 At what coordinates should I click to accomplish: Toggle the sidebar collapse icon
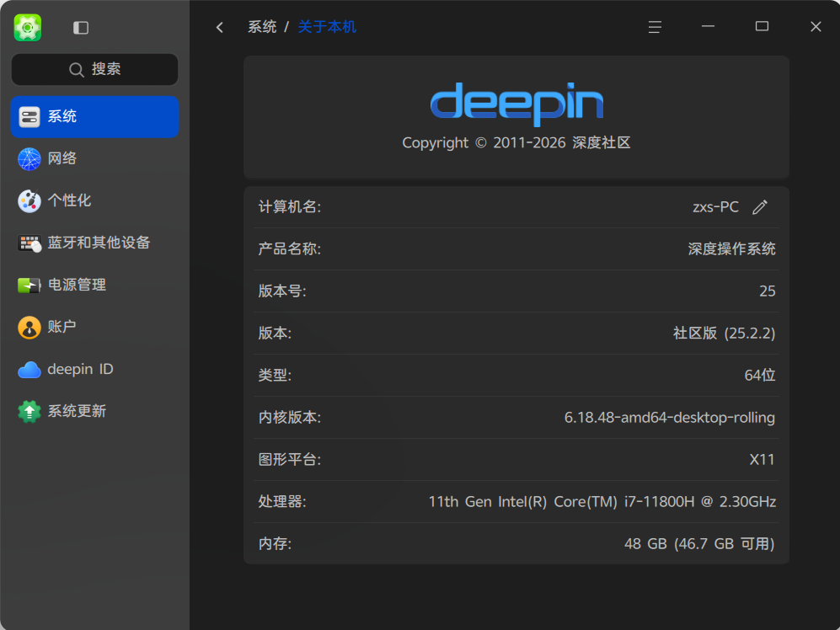coord(81,27)
